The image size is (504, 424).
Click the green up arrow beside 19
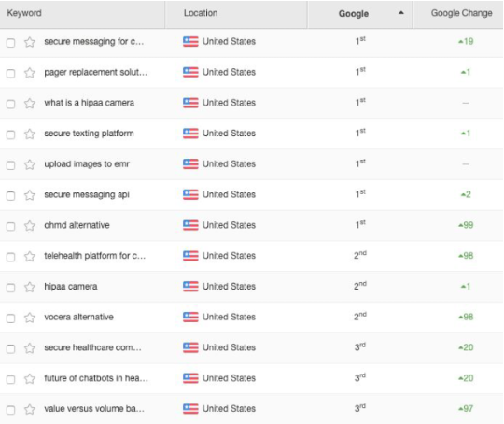click(x=461, y=41)
